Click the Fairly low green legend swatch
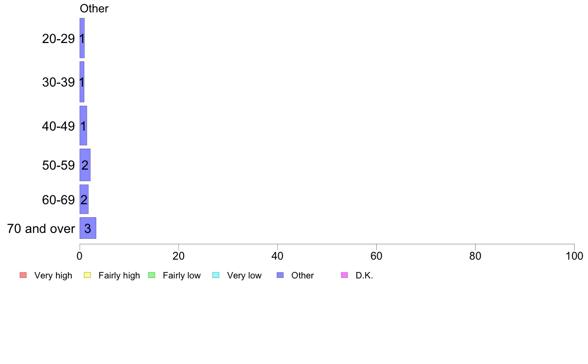588x364 pixels. click(x=151, y=275)
